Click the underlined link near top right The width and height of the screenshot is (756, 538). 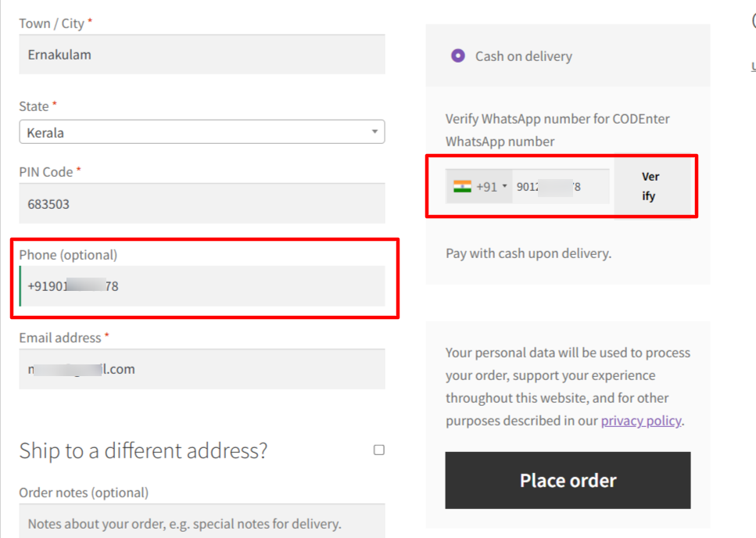click(x=753, y=66)
